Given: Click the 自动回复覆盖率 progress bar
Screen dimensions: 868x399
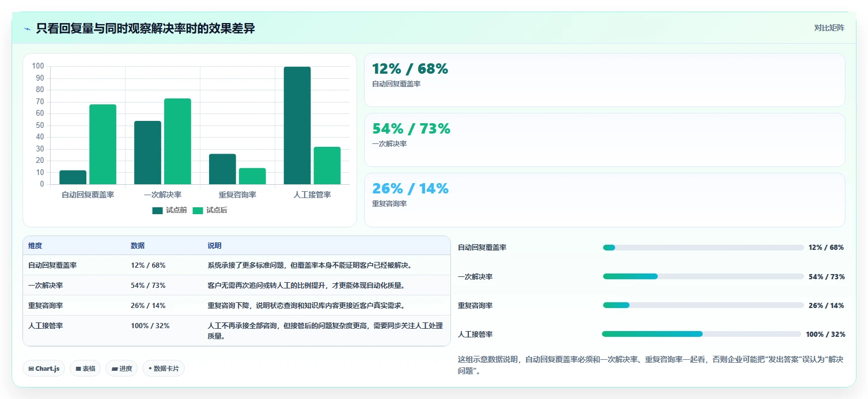Looking at the screenshot, I should tap(703, 248).
